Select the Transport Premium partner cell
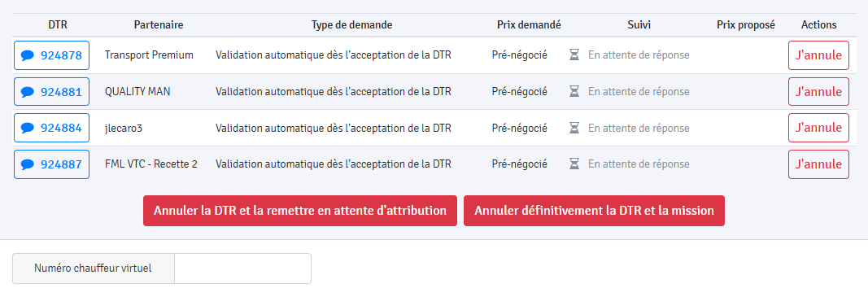Screen dimensions: 868x297 (149, 55)
